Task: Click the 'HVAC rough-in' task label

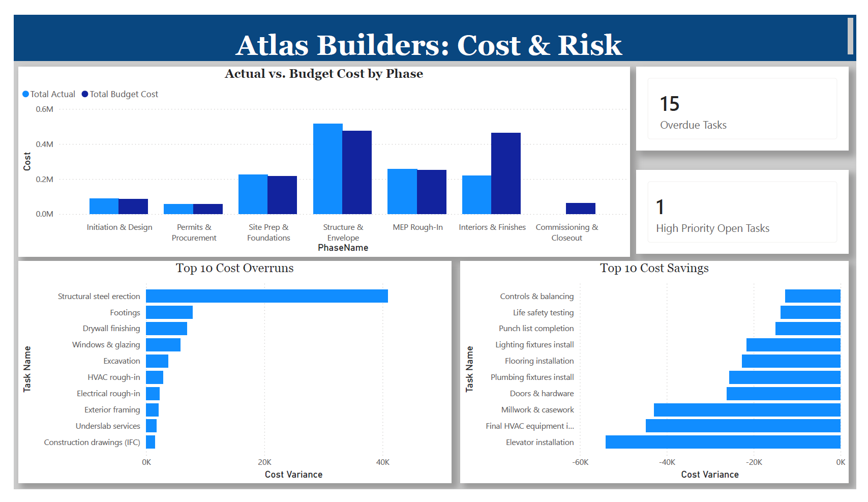Action: click(114, 377)
